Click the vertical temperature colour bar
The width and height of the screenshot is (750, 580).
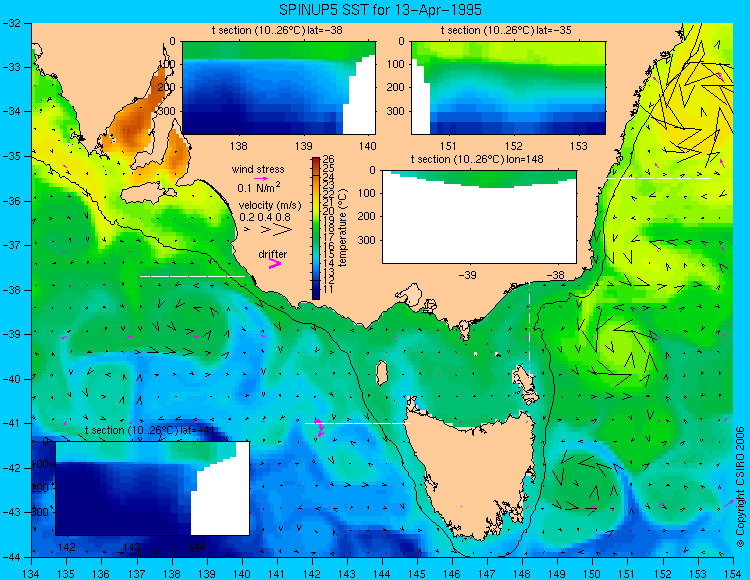(316, 228)
